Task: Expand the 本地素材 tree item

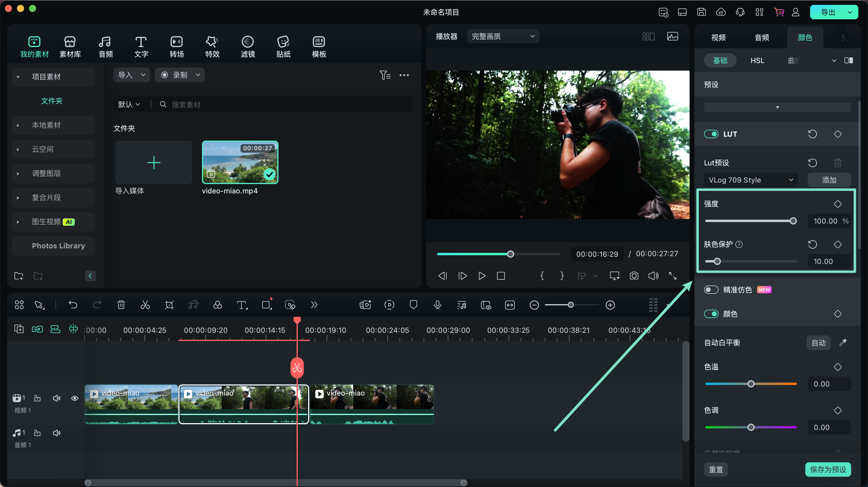Action: click(x=18, y=126)
